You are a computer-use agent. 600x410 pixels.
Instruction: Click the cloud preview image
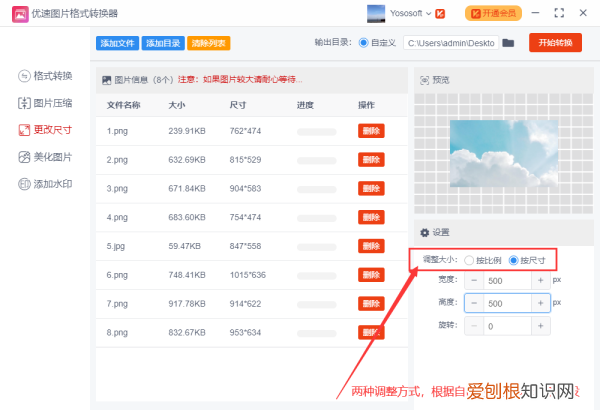pos(504,154)
